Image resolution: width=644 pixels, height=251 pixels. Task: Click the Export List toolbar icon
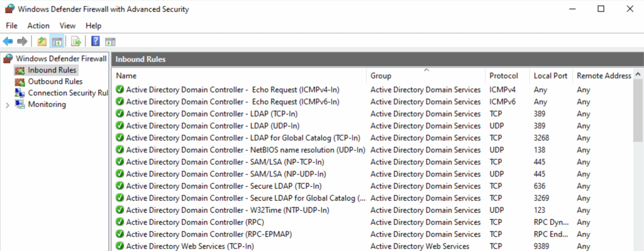(x=76, y=41)
